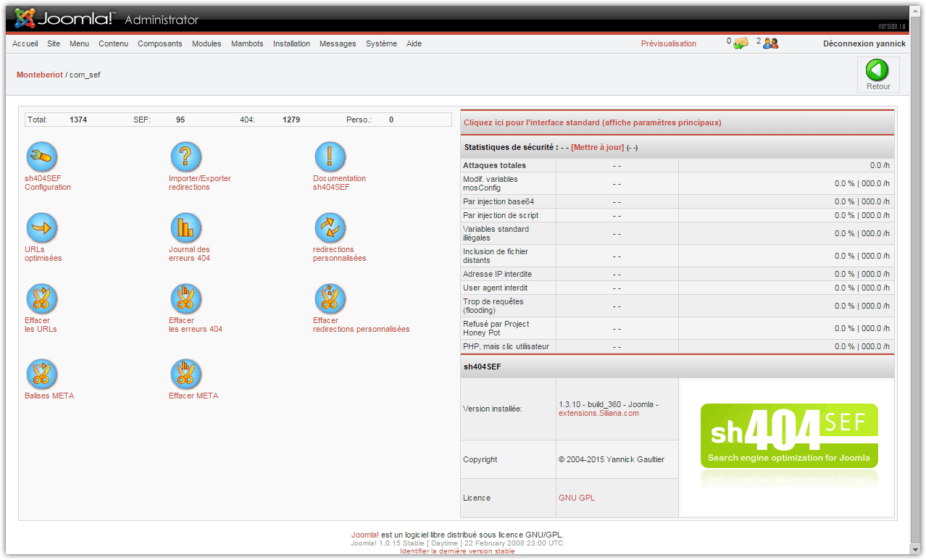This screenshot has width=926, height=560.
Task: Click the Joomla! logo in the header
Action: point(65,18)
